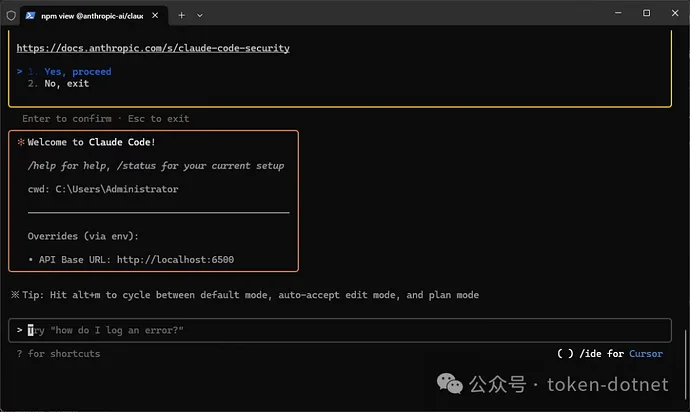Click the PowerShell icon on the active tab
Viewport: 690px width, 412px height.
(29, 15)
